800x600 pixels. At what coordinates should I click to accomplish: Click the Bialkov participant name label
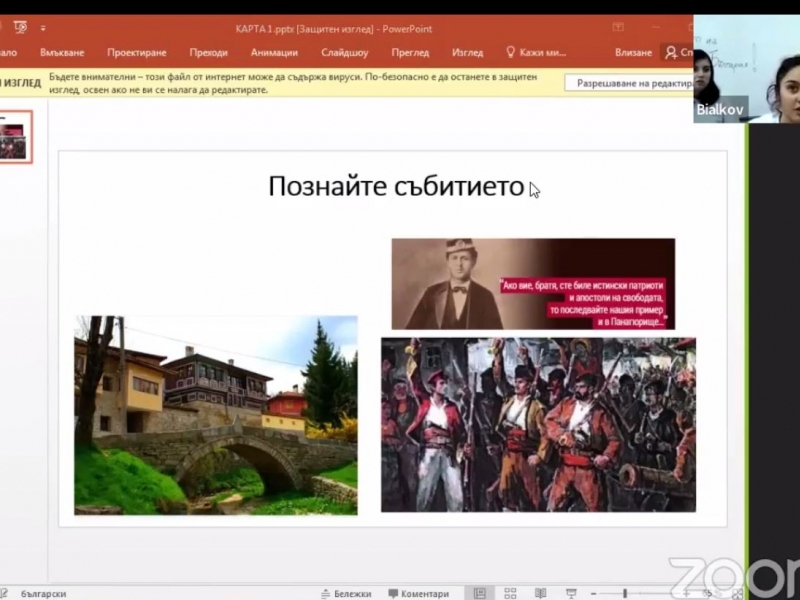point(720,109)
